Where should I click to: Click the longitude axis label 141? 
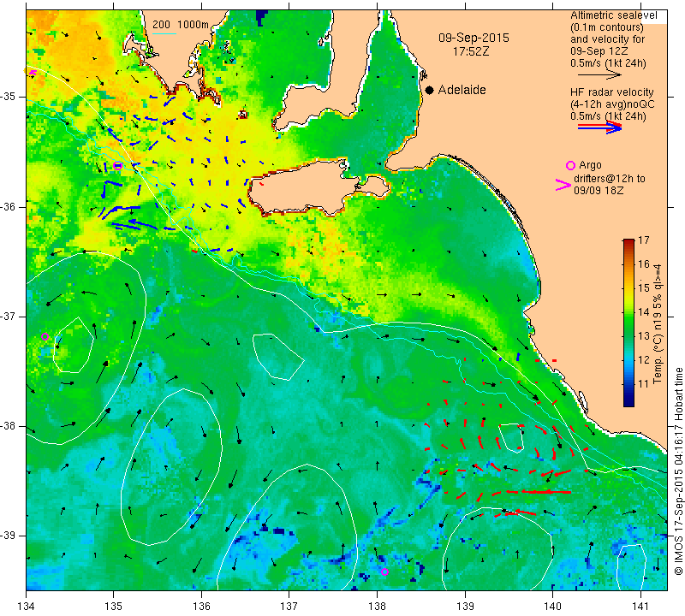(x=640, y=607)
